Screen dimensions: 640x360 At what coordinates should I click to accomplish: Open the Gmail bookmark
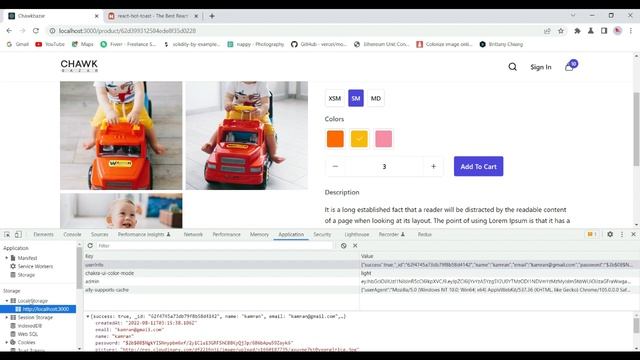pyautogui.click(x=18, y=44)
